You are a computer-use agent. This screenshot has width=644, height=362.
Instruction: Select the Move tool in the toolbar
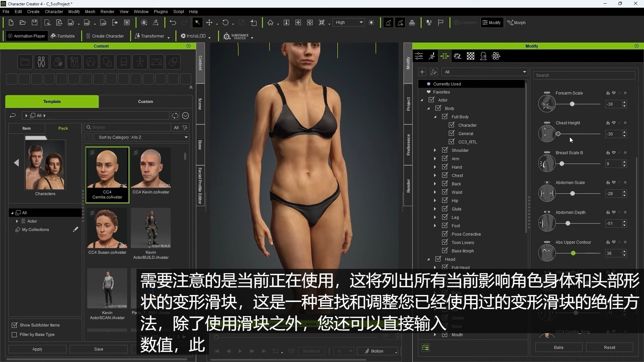(x=210, y=22)
